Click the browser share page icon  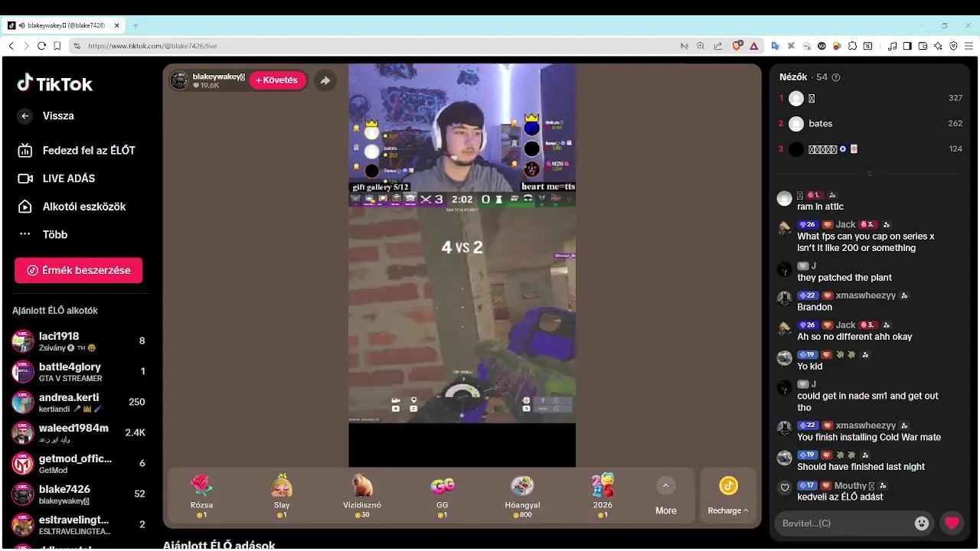tap(717, 46)
